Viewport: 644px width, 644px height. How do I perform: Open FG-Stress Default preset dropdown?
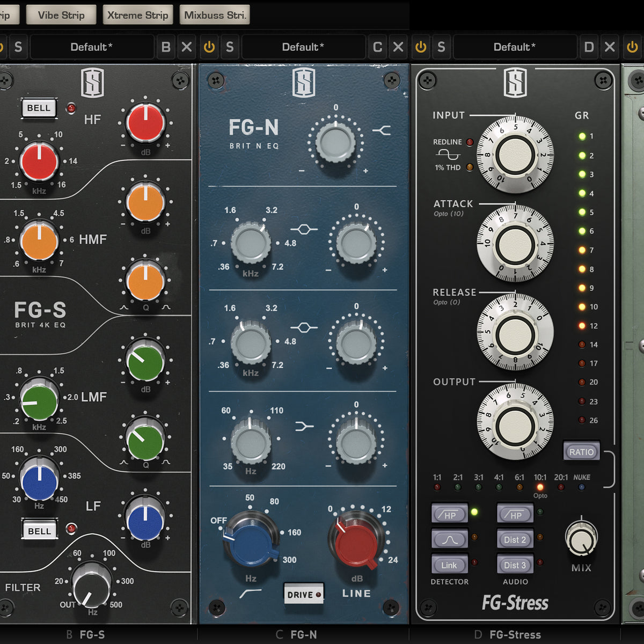coord(514,47)
